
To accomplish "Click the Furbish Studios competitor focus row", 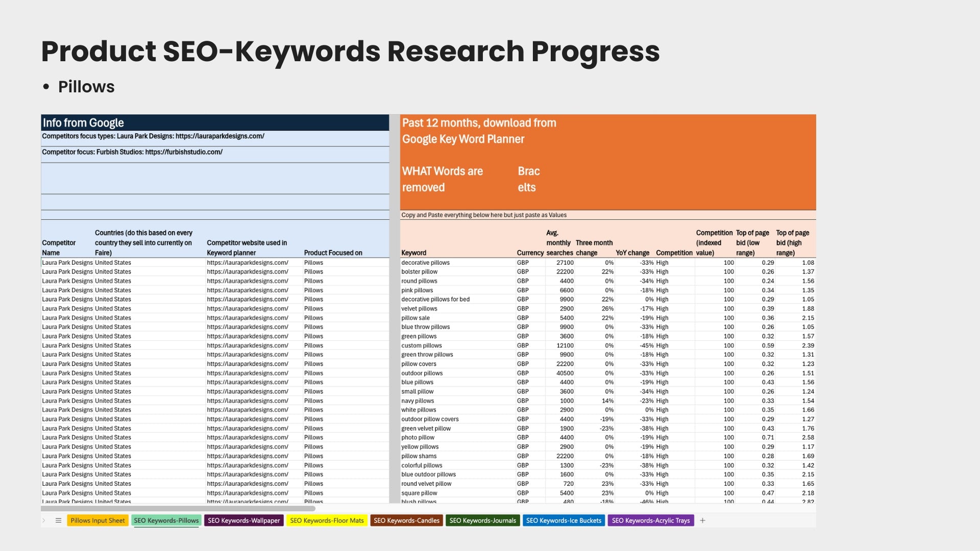I will point(215,155).
